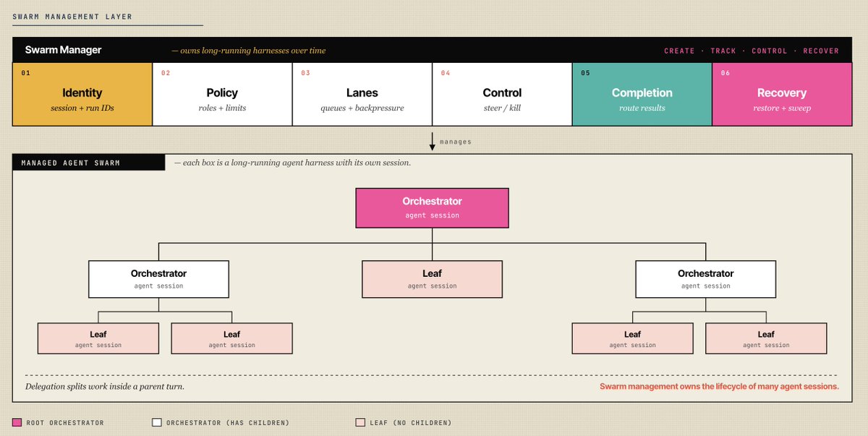Screen dimensions: 868x436
Task: Click the 'roles + limits' subtitle
Action: pos(222,108)
